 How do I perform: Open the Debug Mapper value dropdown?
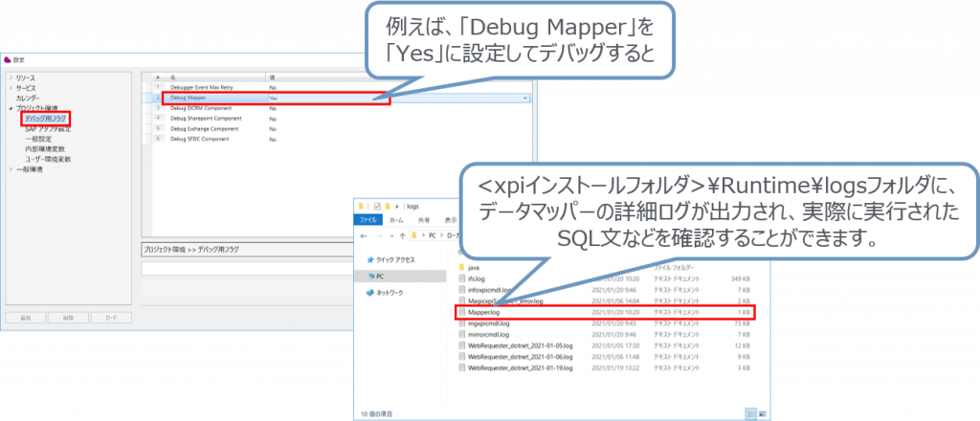point(525,98)
